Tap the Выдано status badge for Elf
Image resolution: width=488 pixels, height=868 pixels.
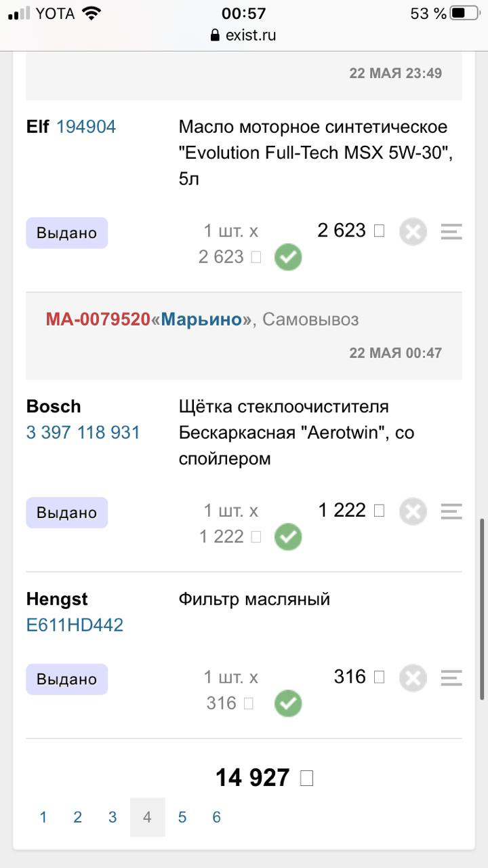coord(67,233)
